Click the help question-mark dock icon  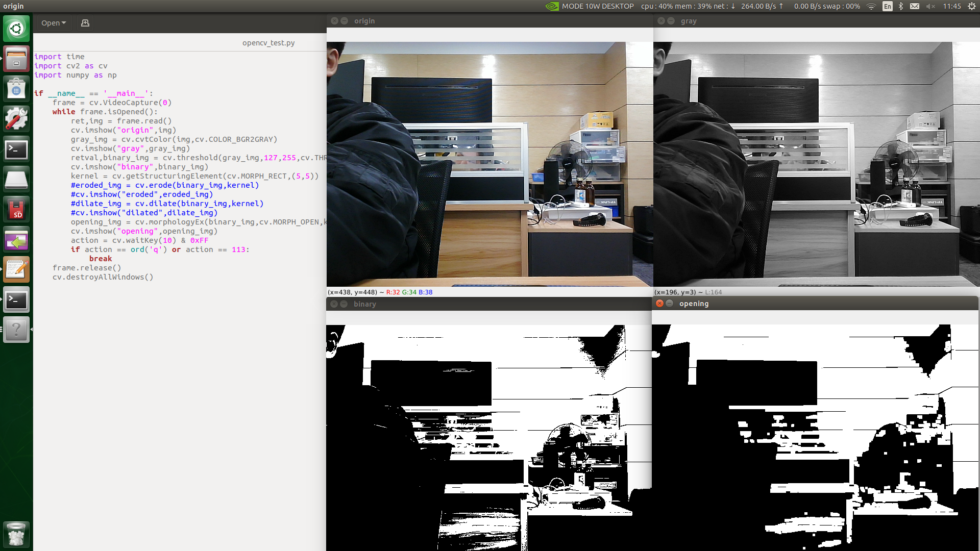[16, 330]
